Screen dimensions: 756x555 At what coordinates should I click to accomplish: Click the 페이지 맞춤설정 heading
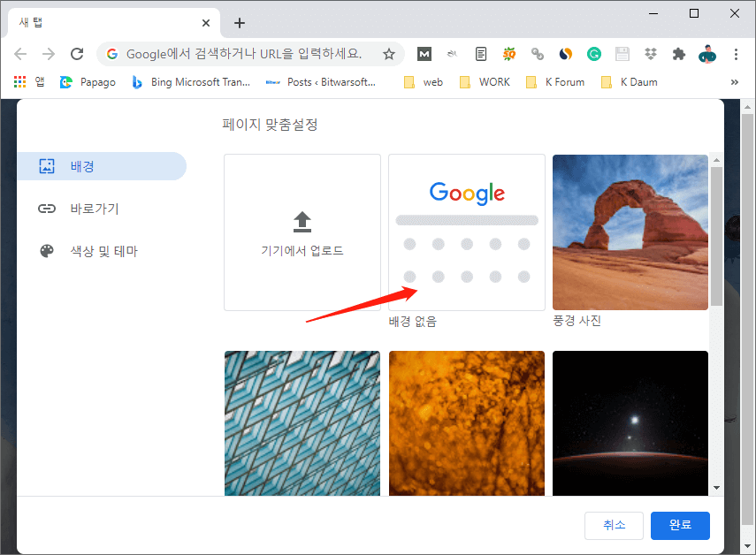[270, 125]
